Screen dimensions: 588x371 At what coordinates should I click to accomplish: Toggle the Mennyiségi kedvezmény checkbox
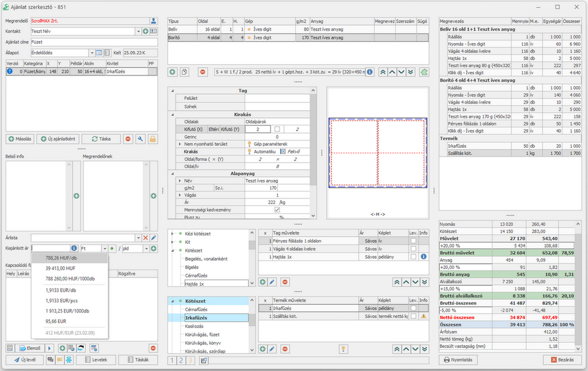[x=277, y=210]
